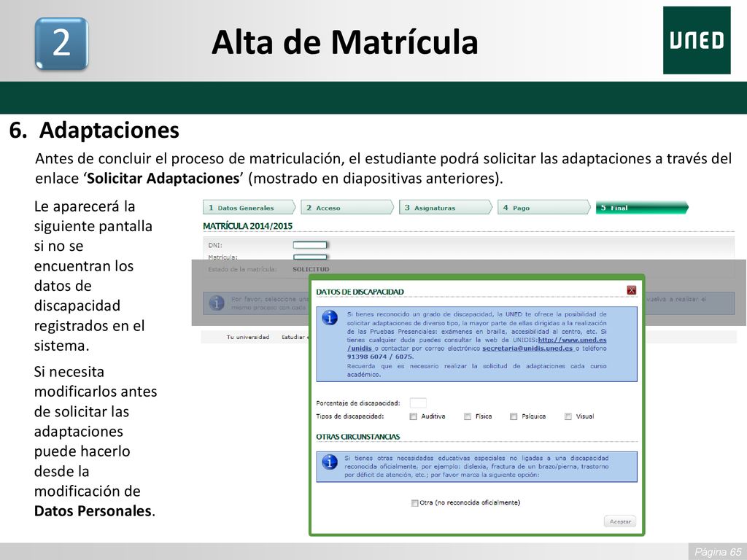The image size is (747, 560).
Task: Select step 5 Final
Action: coord(642,208)
